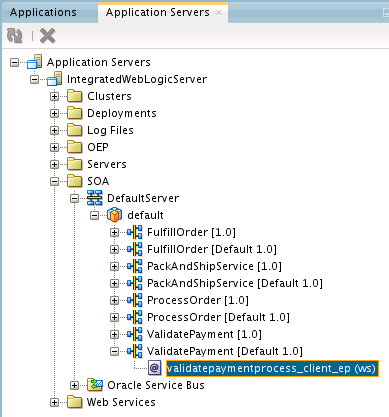Expand ProcessOrder [Default 1.0] composite
Screen dimensions: 389x417
[x=114, y=317]
